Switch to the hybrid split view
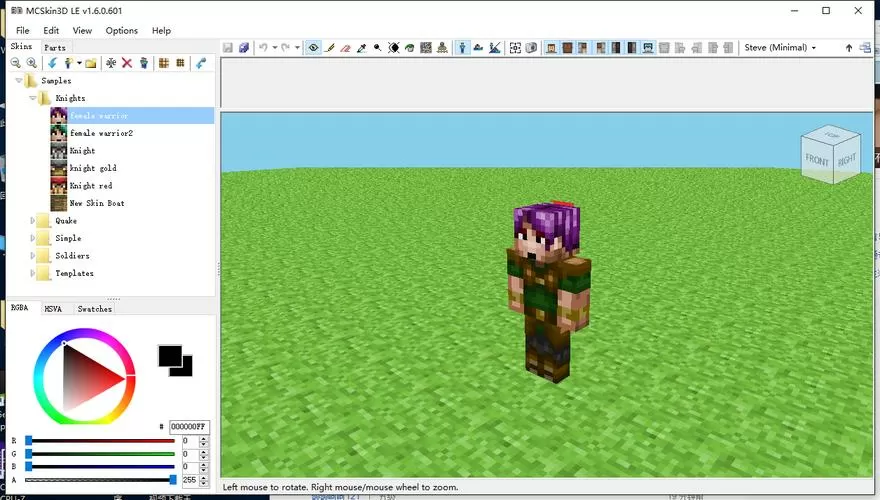This screenshot has height=500, width=880. [494, 48]
